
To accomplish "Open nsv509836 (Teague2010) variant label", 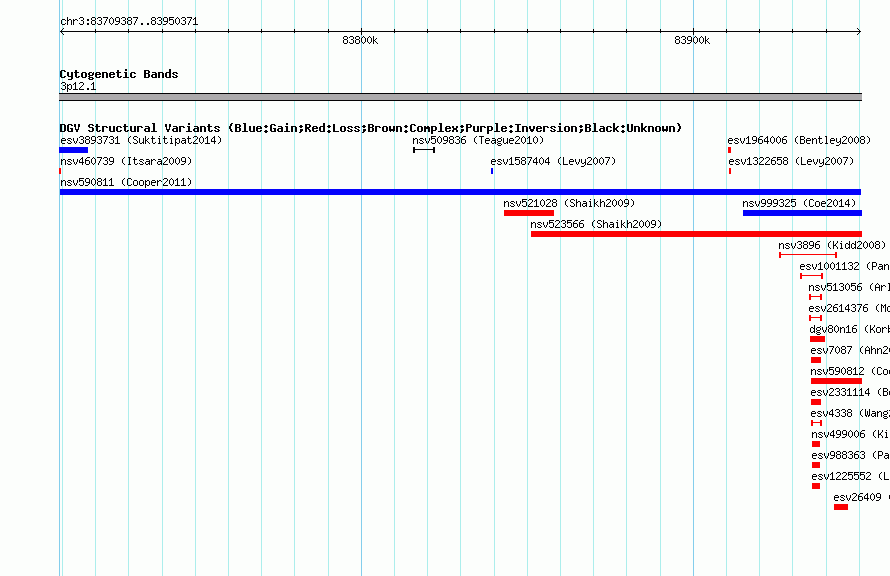I will coord(478,140).
